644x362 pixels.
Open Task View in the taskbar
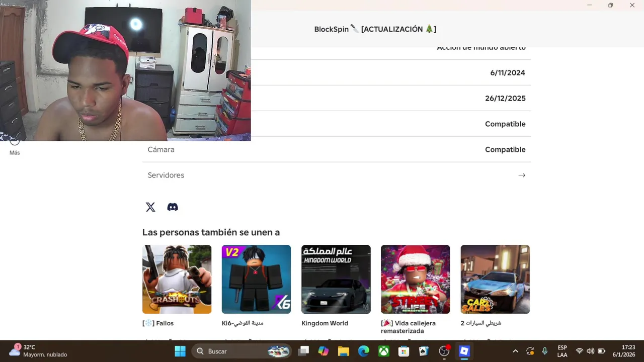pos(303,351)
